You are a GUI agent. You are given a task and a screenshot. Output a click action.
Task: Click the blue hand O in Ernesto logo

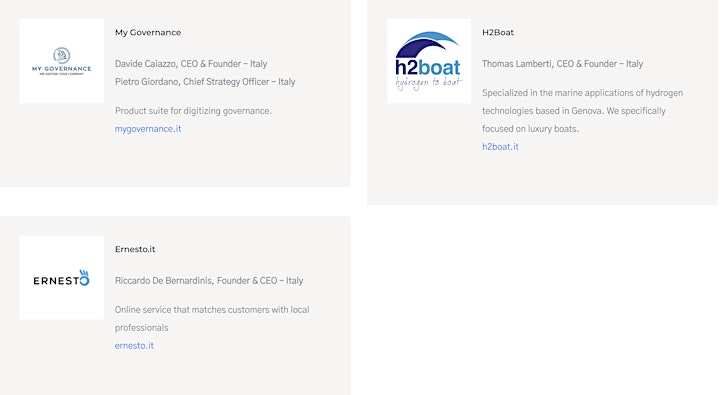tap(84, 277)
